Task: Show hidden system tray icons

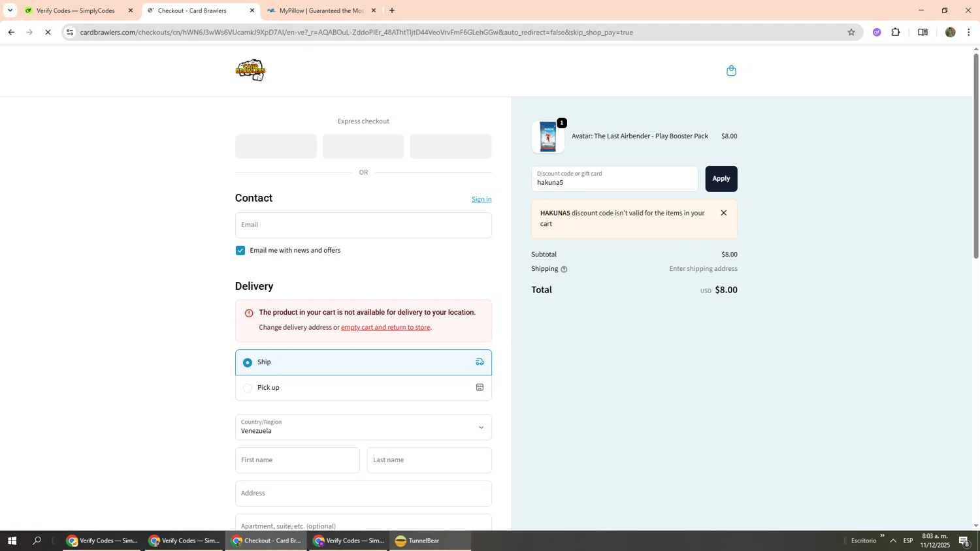Action: click(x=893, y=541)
